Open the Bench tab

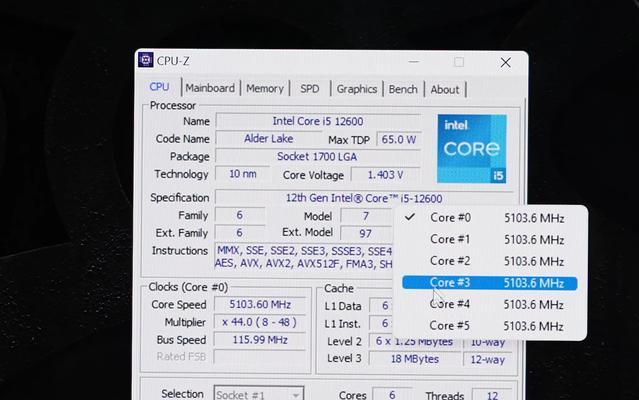point(403,90)
